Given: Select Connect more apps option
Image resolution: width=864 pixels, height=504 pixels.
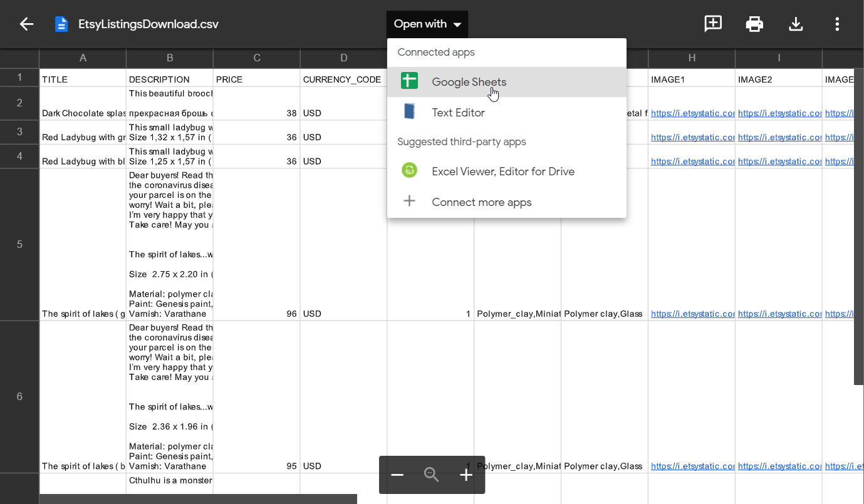Looking at the screenshot, I should pos(507,202).
